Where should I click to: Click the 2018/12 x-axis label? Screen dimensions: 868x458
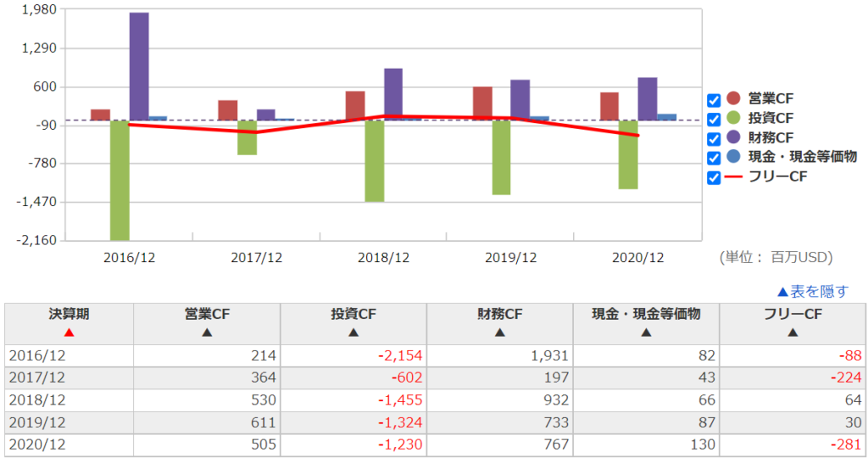(384, 258)
